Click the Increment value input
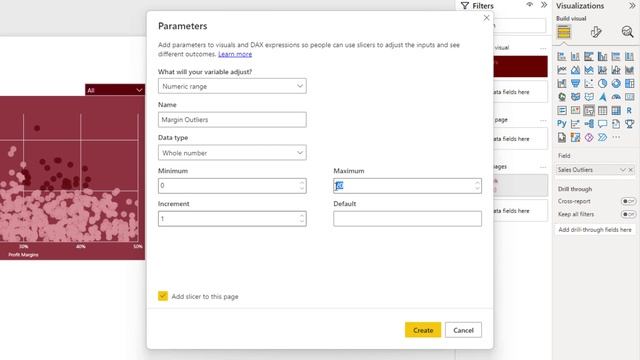Image resolution: width=640 pixels, height=360 pixels. pyautogui.click(x=232, y=219)
